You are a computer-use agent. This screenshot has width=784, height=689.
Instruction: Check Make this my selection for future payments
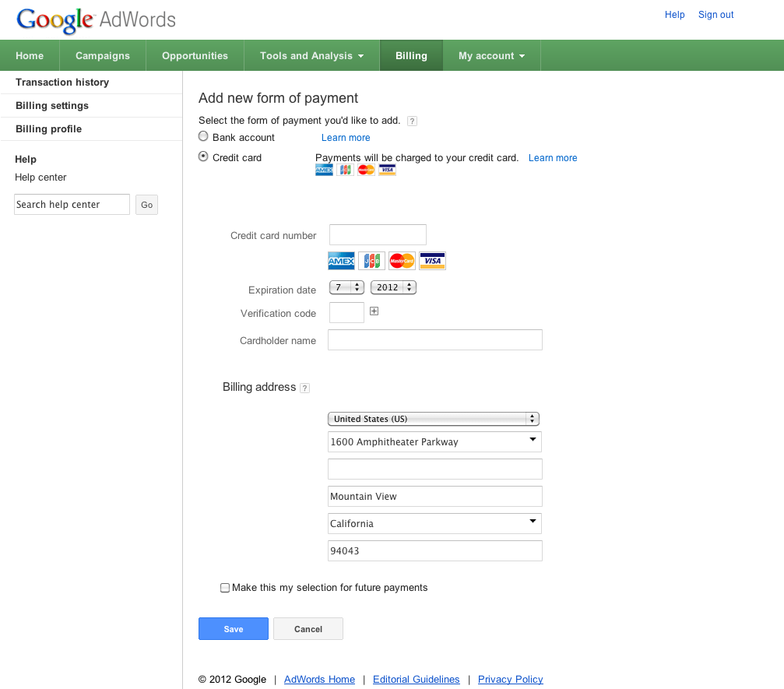pyautogui.click(x=225, y=588)
